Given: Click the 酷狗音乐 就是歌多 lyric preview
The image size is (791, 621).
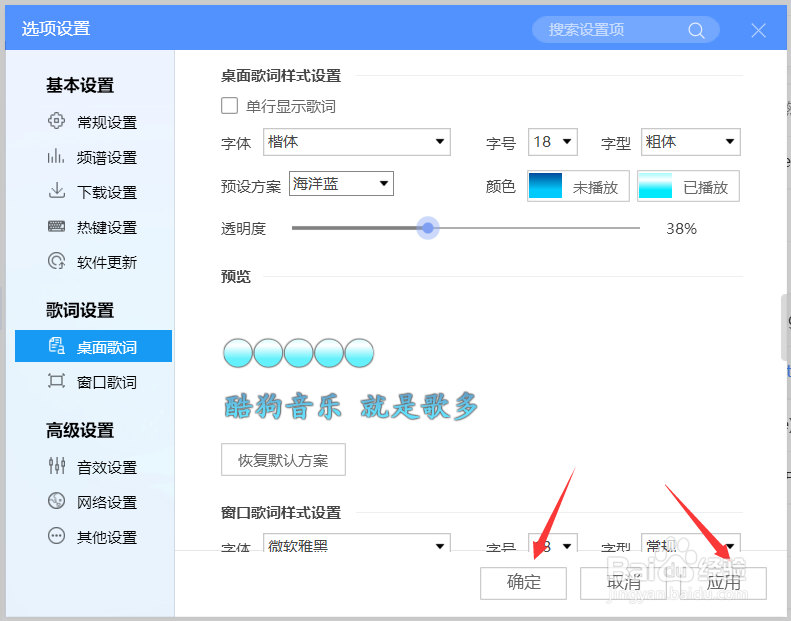Looking at the screenshot, I should (x=351, y=406).
